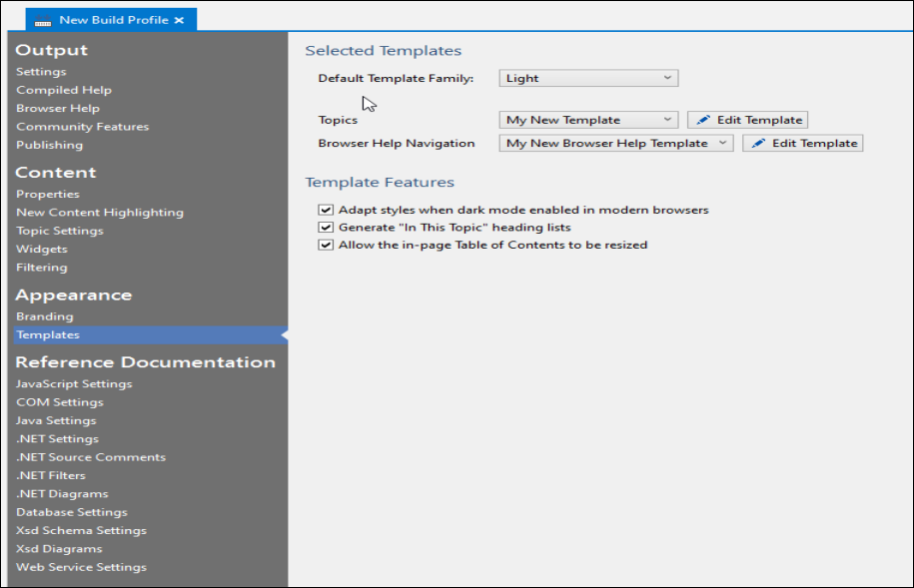
Task: Go to Output Settings
Action: click(41, 72)
